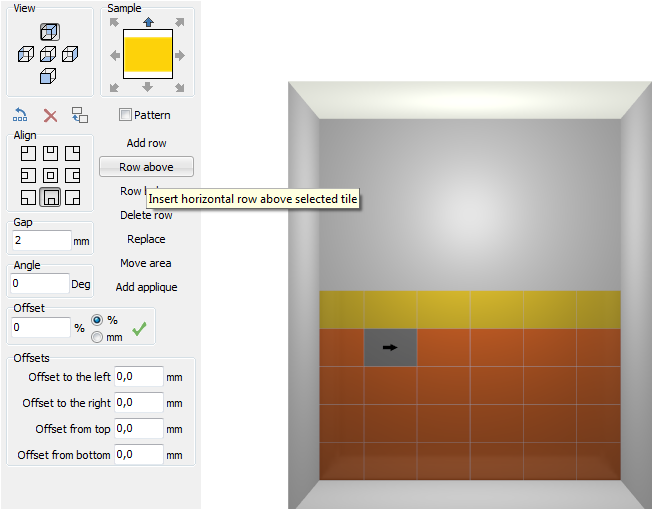
Task: Select the % offset radio button
Action: coord(97,320)
